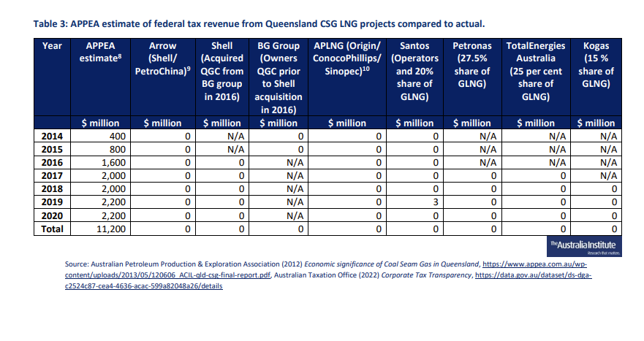Select the 'Total' row label
Viewport: 644px width, 341px height.
coord(52,229)
